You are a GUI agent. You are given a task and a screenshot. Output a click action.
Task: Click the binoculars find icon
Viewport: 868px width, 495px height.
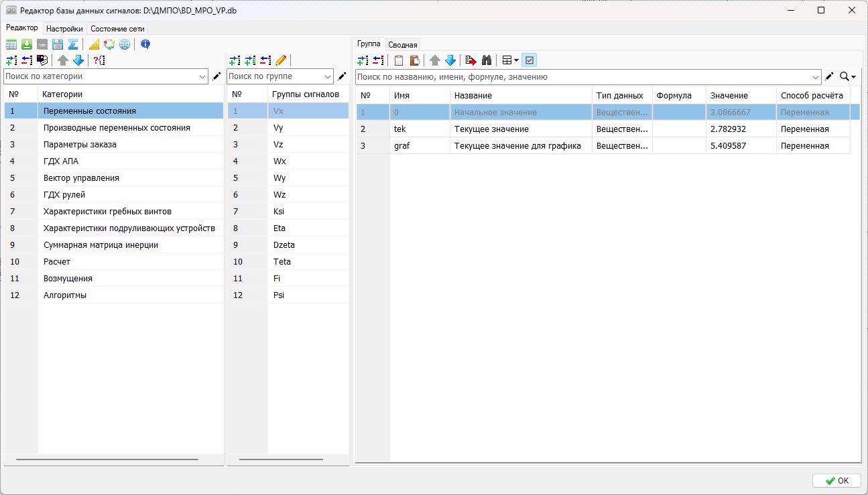[487, 60]
